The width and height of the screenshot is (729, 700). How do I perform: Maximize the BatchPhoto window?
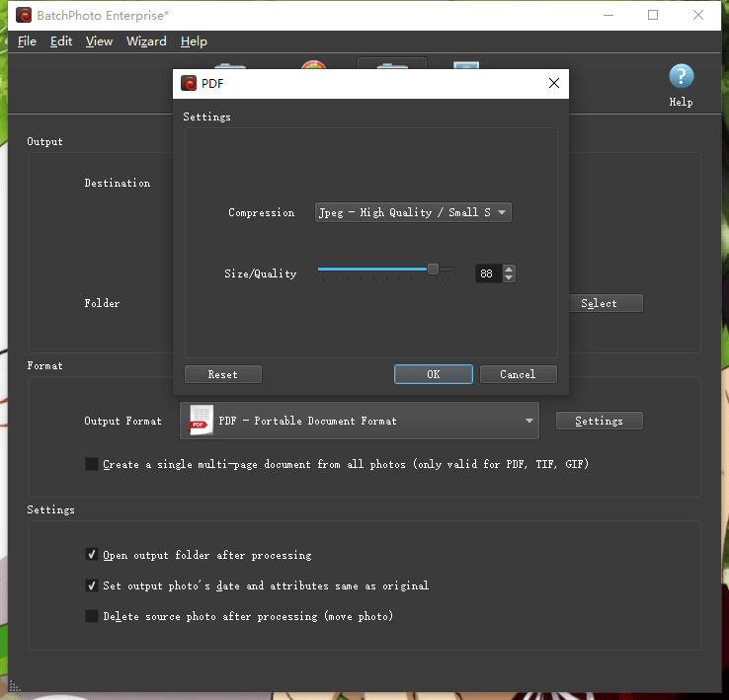pyautogui.click(x=653, y=15)
